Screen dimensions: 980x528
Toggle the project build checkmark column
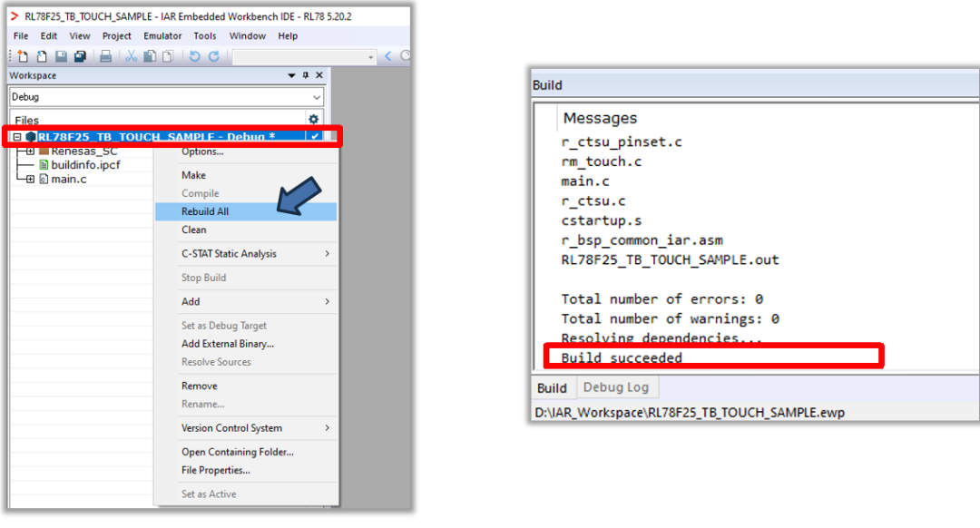314,136
